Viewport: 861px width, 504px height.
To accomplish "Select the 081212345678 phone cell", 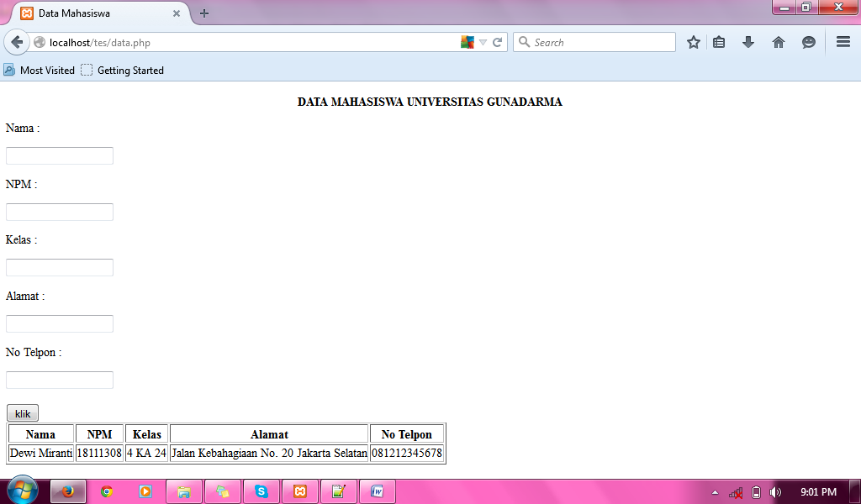I will (x=407, y=453).
